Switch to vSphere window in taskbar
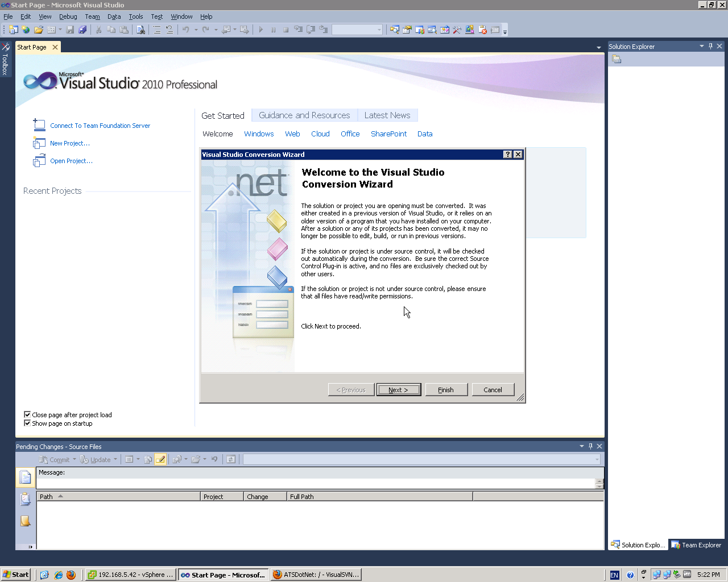This screenshot has width=728, height=582. pyautogui.click(x=130, y=575)
